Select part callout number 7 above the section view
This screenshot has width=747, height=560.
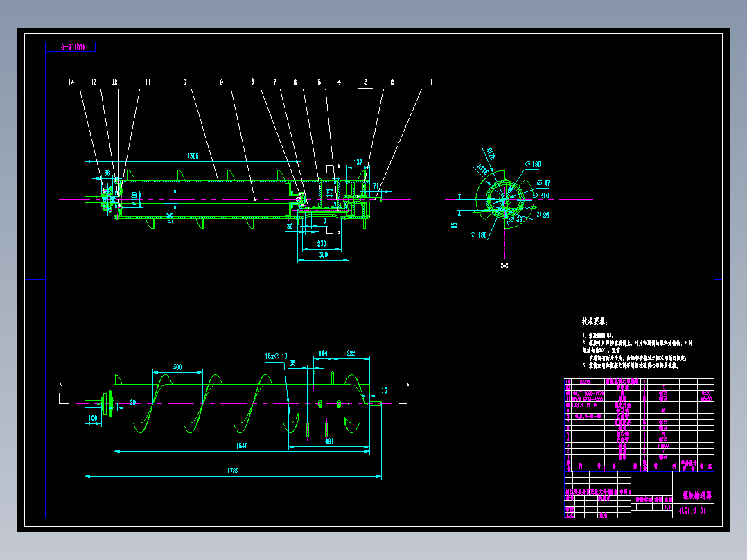pyautogui.click(x=274, y=82)
